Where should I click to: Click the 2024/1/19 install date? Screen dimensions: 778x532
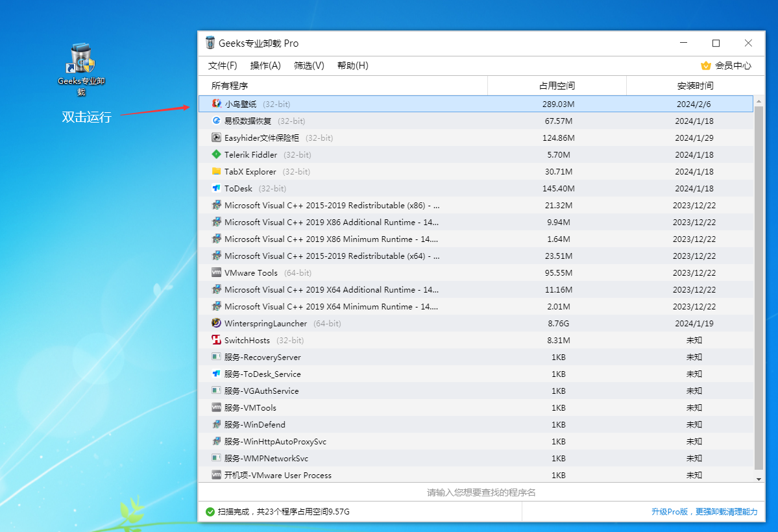tap(694, 324)
